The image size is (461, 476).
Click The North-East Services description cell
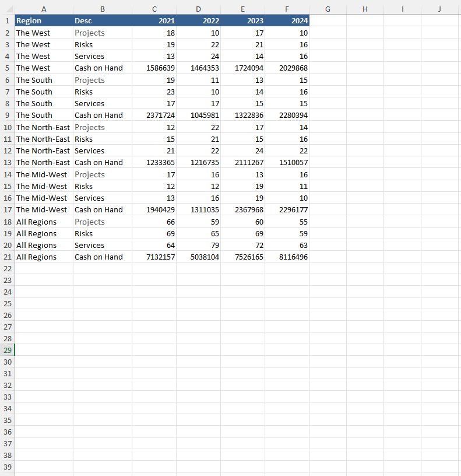103,151
